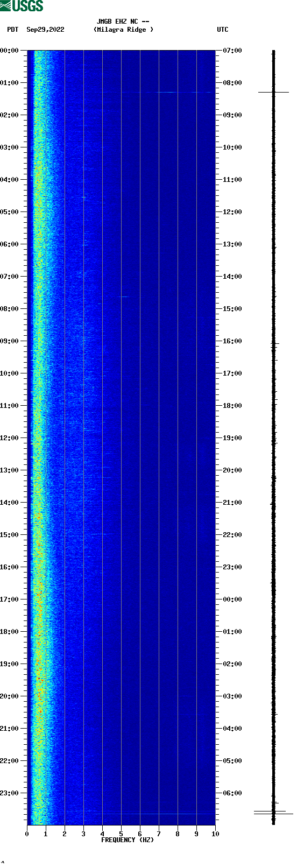297x868 pixels.
Task: Click the 23:00 UTC time label on right
Action: (232, 567)
